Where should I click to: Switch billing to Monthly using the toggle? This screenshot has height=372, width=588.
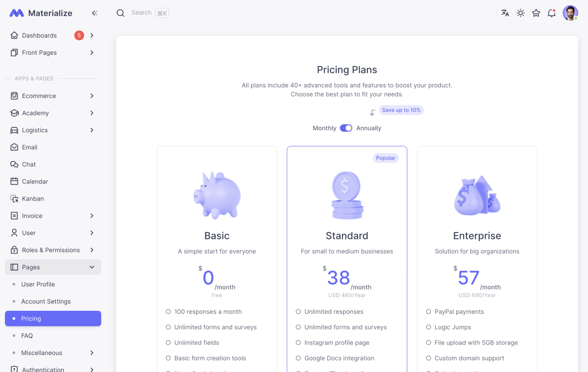coord(346,128)
